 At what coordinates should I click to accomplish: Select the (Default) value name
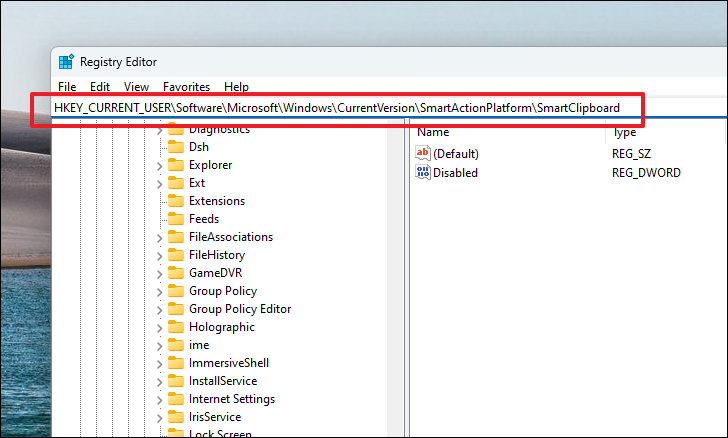(455, 154)
